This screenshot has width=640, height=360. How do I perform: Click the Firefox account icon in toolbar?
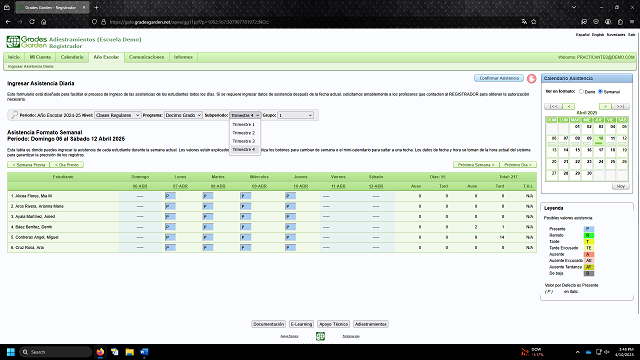coord(608,22)
